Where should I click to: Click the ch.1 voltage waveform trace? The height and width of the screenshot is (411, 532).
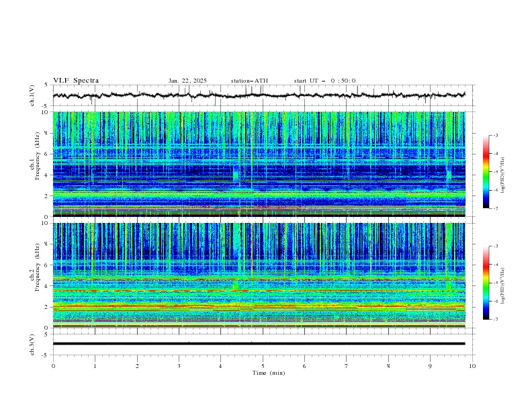tap(259, 95)
